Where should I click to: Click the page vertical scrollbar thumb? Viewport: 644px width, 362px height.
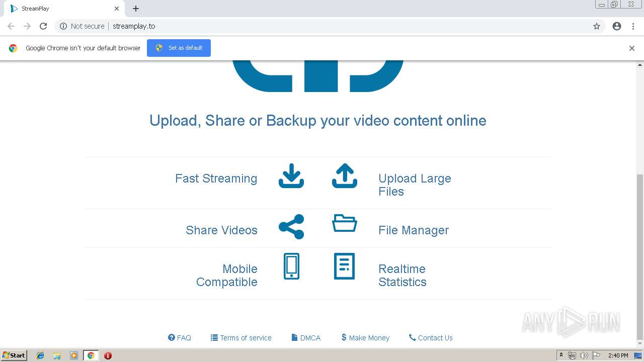(640, 256)
